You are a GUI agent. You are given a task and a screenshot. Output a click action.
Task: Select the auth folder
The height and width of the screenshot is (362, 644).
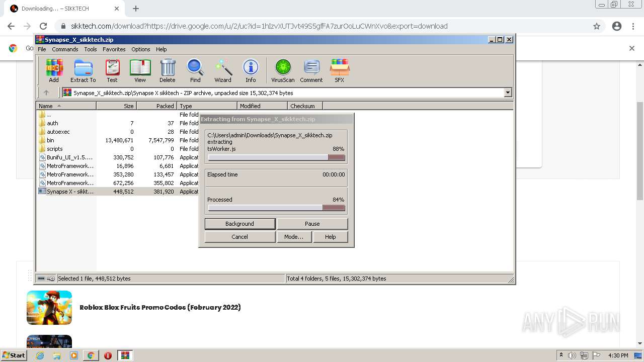click(52, 123)
